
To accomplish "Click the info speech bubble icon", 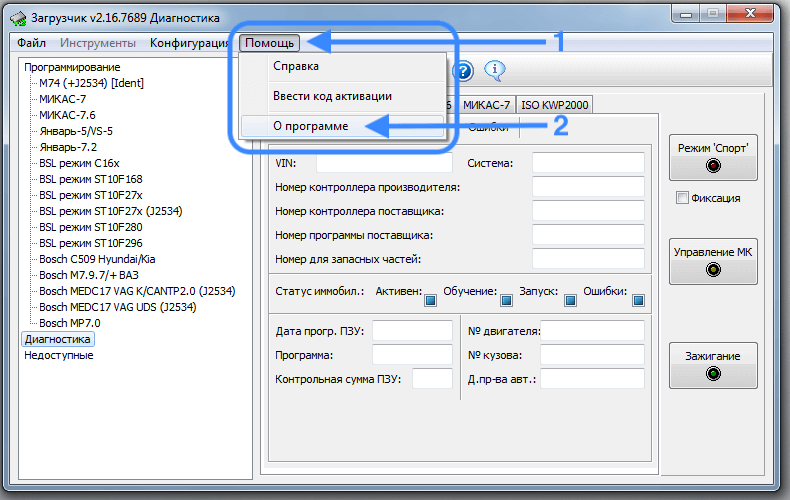I will [494, 70].
